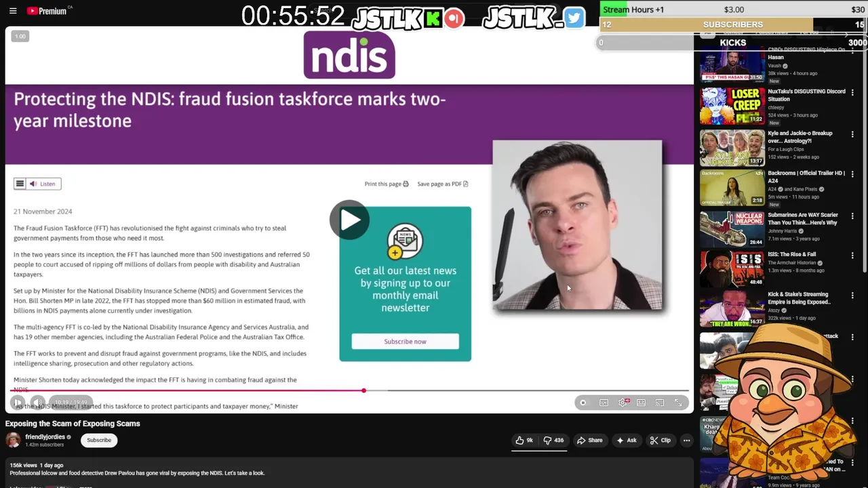Open Backrooms Official Trailer thumbnail
Screen dimensions: 868x488
[x=732, y=188]
